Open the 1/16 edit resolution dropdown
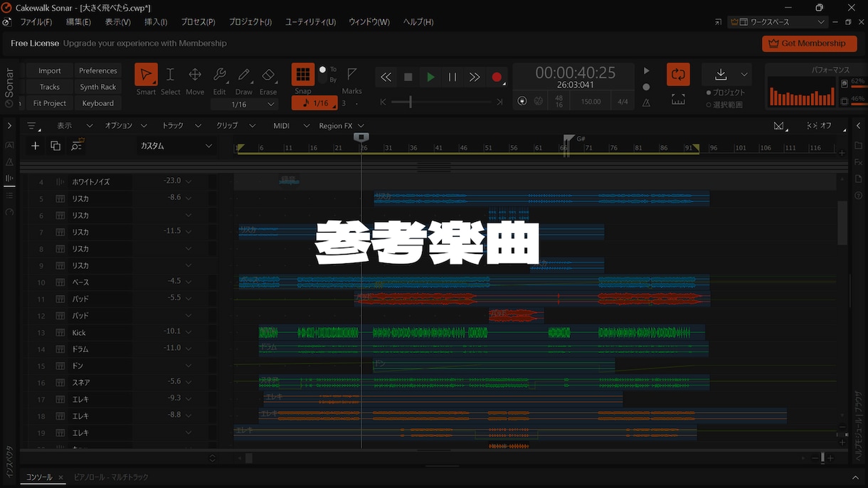Image resolution: width=868 pixels, height=488 pixels. [x=243, y=105]
